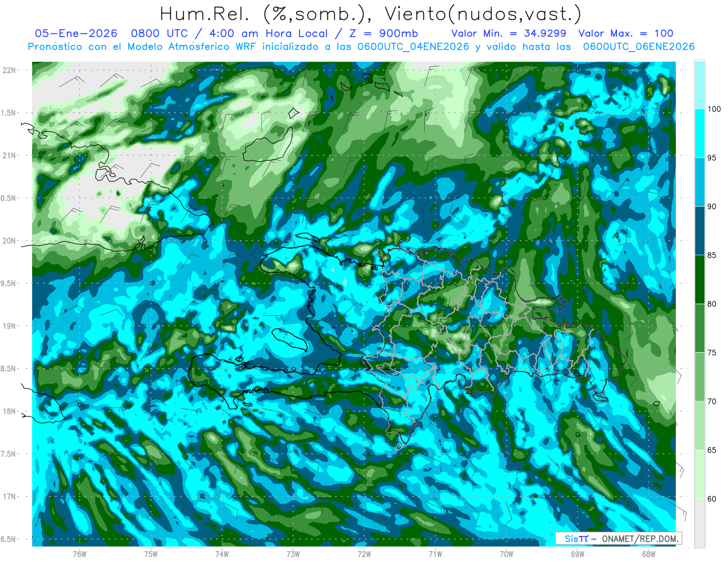Viewport: 728px width, 562px height.
Task: Click the '73W' longitude label
Action: pyautogui.click(x=293, y=554)
